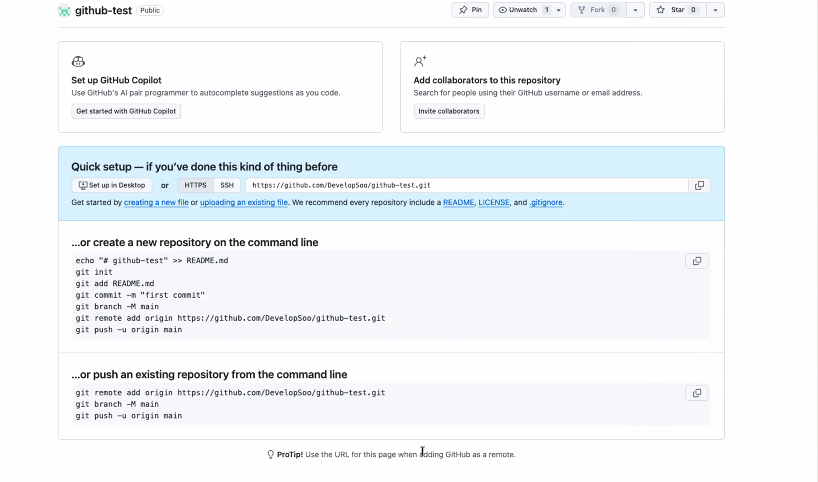Screen dimensions: 818x482
Task: Click the github-test repository avatar icon
Action: [x=64, y=10]
